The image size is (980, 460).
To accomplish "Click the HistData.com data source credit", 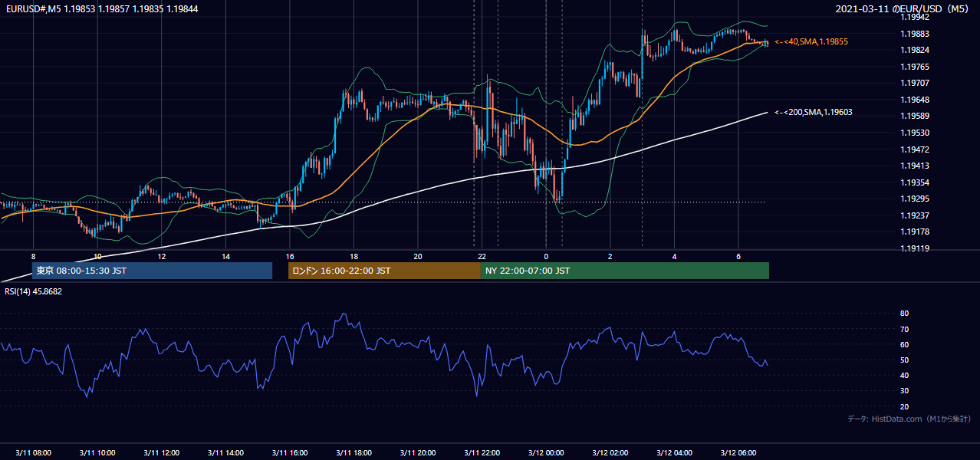I will pyautogui.click(x=909, y=419).
